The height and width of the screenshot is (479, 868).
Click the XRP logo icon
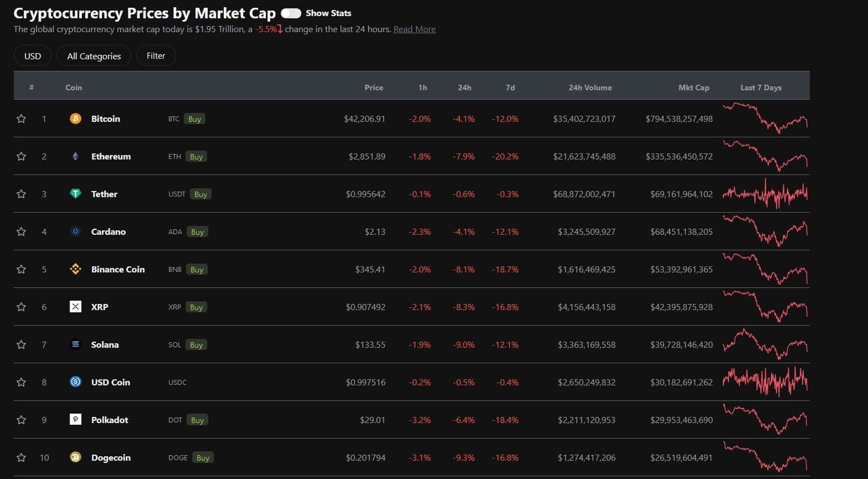click(75, 307)
